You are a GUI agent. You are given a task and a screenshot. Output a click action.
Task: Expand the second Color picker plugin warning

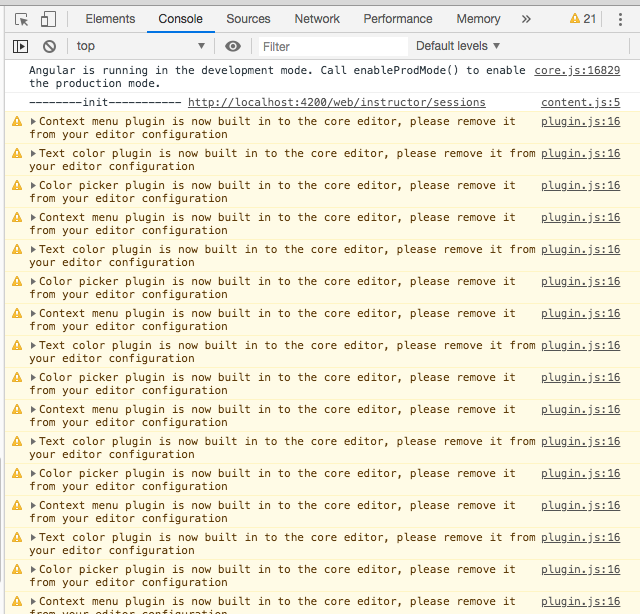[x=33, y=281]
